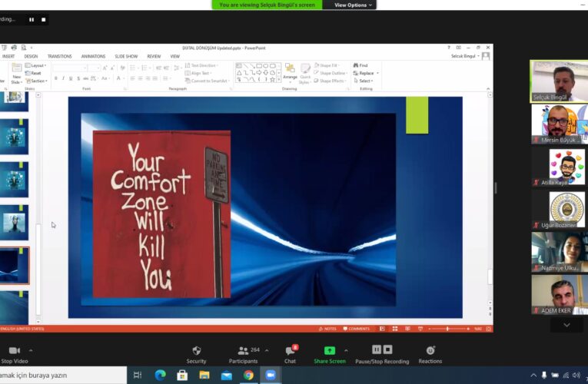This screenshot has width=588, height=384.
Task: Open Microsoft Edge from the taskbar
Action: pos(160,375)
